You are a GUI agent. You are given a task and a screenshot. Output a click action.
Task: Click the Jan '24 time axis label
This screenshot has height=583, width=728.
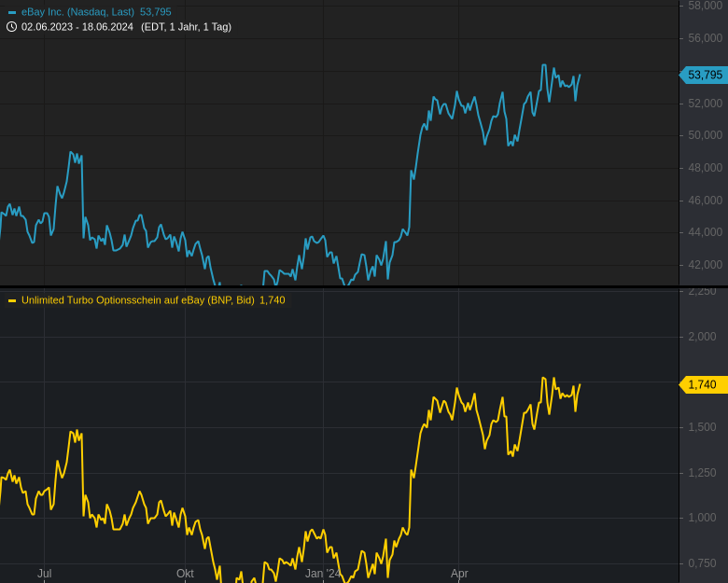(x=323, y=574)
